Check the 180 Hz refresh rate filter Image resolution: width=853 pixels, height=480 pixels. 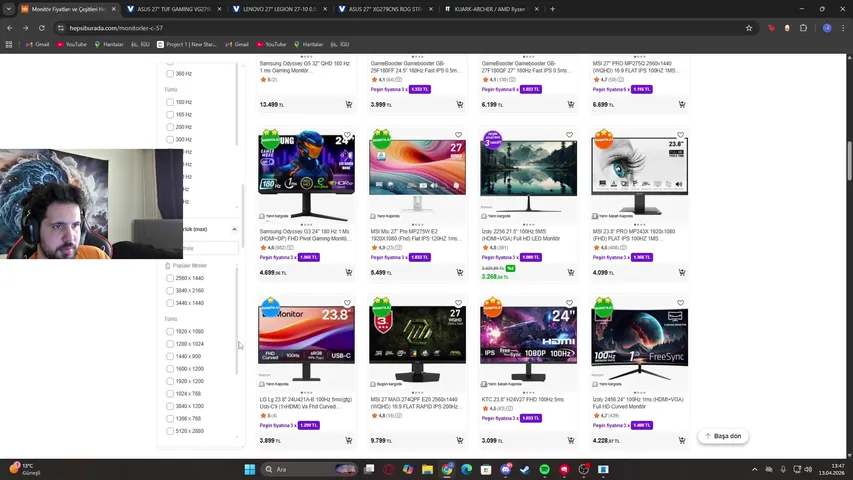click(x=170, y=102)
